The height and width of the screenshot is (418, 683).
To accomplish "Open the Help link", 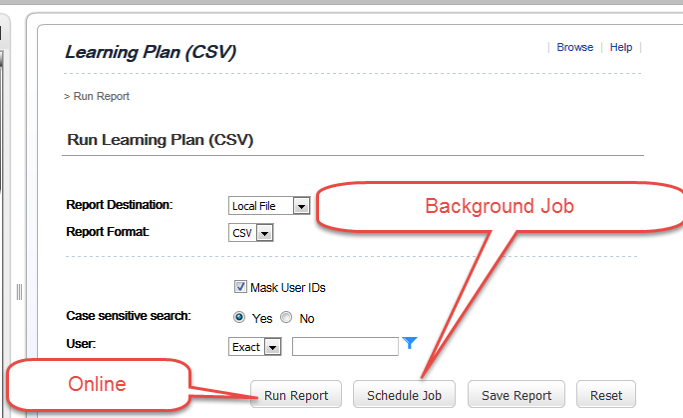I will point(621,47).
